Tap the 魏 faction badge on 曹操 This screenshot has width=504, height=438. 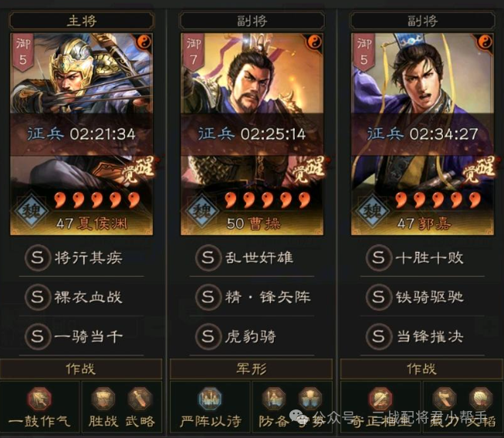[x=202, y=211]
